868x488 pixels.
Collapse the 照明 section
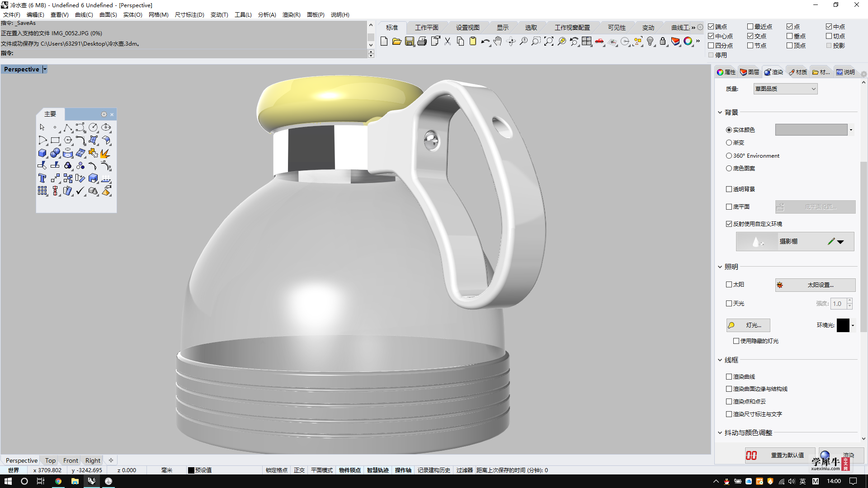(720, 267)
